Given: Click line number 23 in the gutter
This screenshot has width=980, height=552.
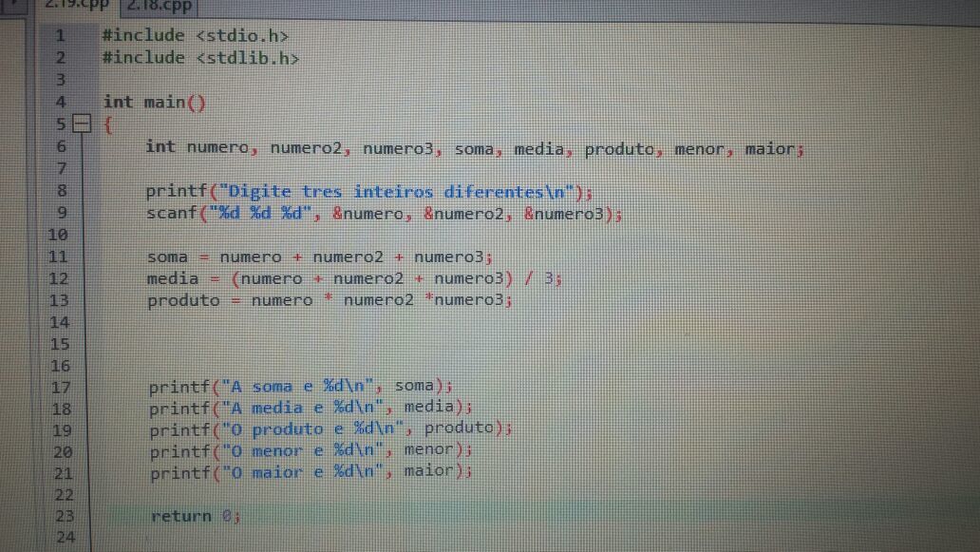Looking at the screenshot, I should (65, 516).
